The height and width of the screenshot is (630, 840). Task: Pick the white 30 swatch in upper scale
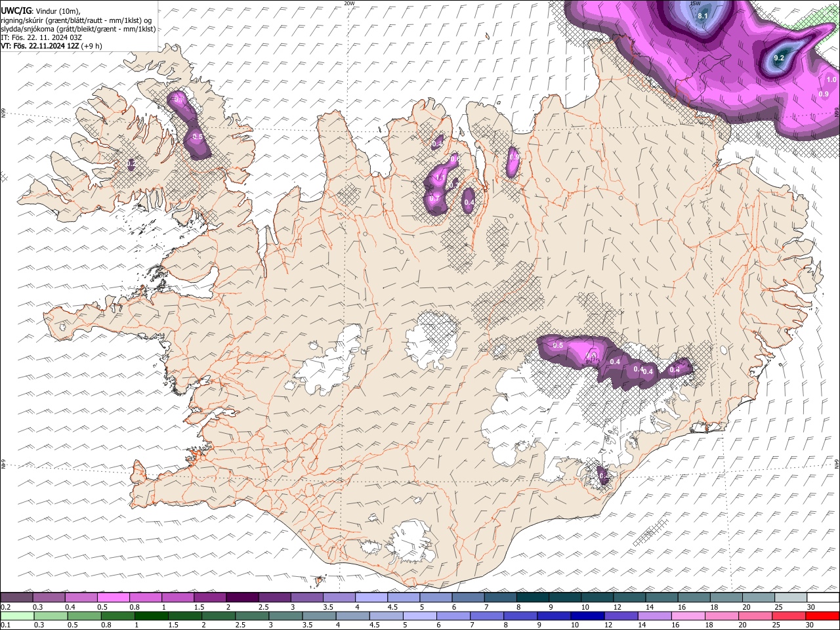[823, 597]
